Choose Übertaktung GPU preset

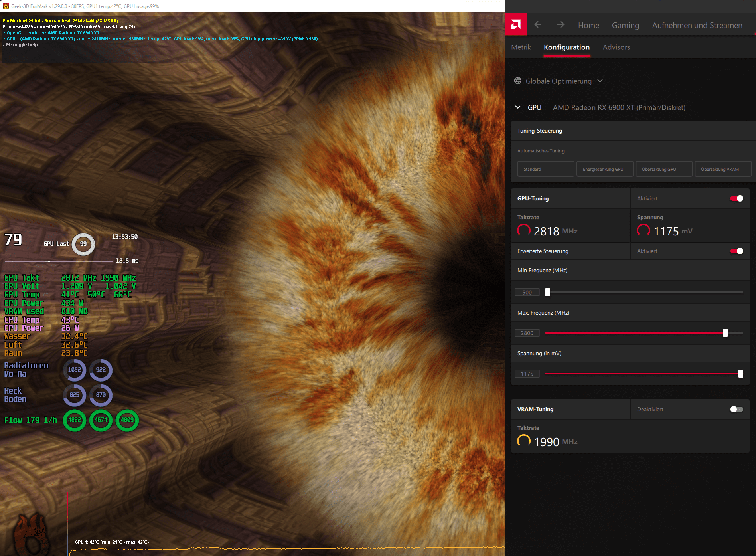pyautogui.click(x=664, y=169)
